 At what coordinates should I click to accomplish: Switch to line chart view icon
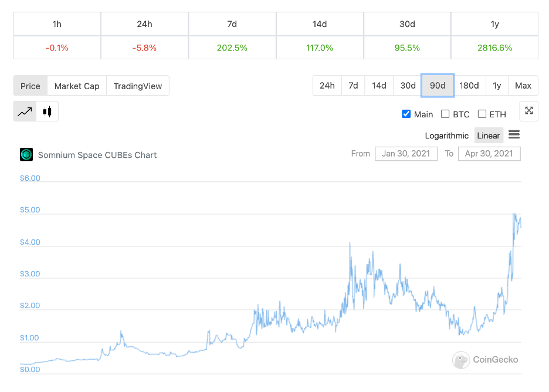click(x=25, y=111)
